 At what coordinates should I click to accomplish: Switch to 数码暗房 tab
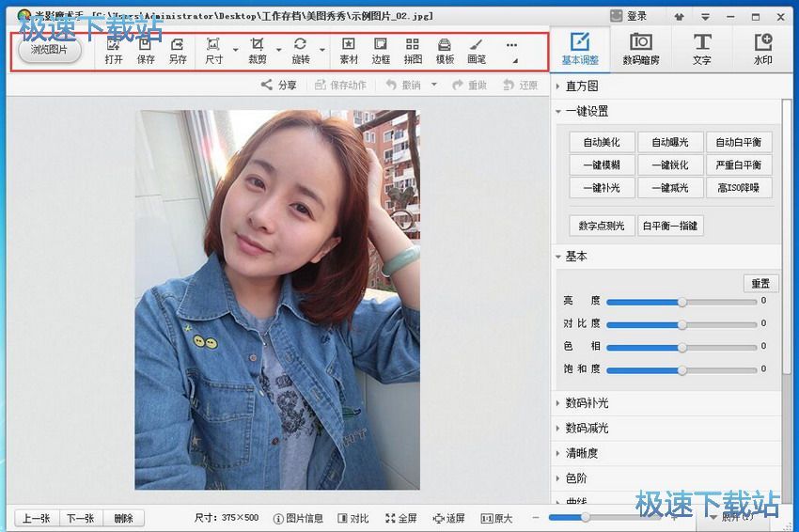641,49
